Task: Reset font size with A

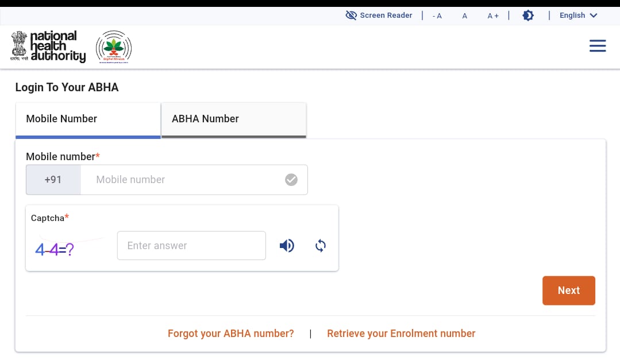Action: click(464, 16)
